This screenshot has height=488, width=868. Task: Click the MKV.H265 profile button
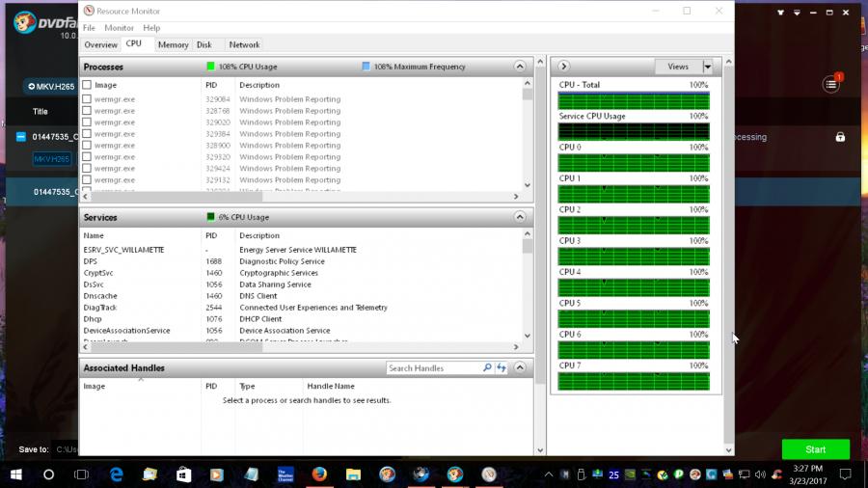[50, 86]
